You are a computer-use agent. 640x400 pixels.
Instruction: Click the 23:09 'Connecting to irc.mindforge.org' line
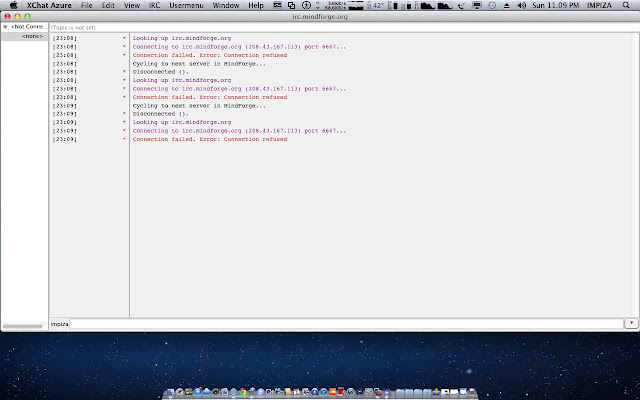pos(239,131)
